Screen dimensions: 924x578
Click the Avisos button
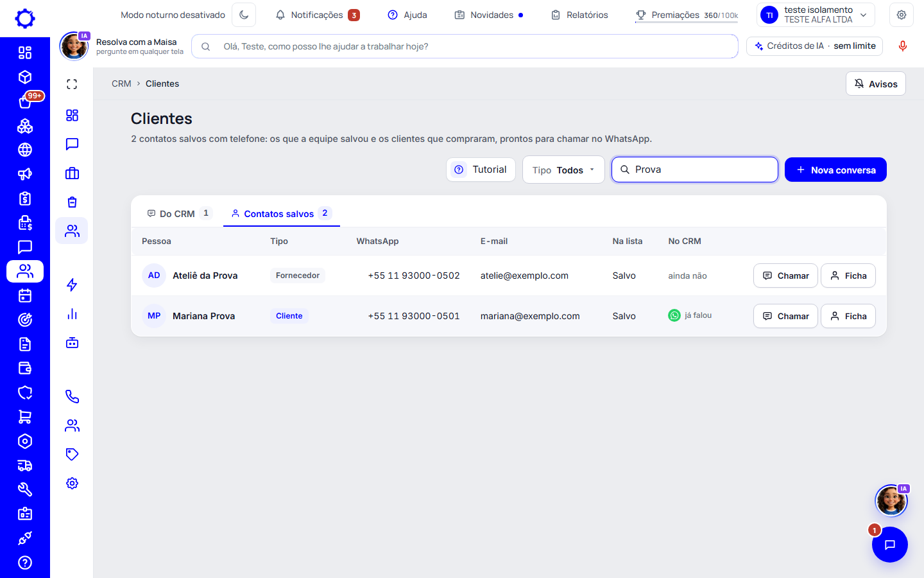(x=876, y=83)
